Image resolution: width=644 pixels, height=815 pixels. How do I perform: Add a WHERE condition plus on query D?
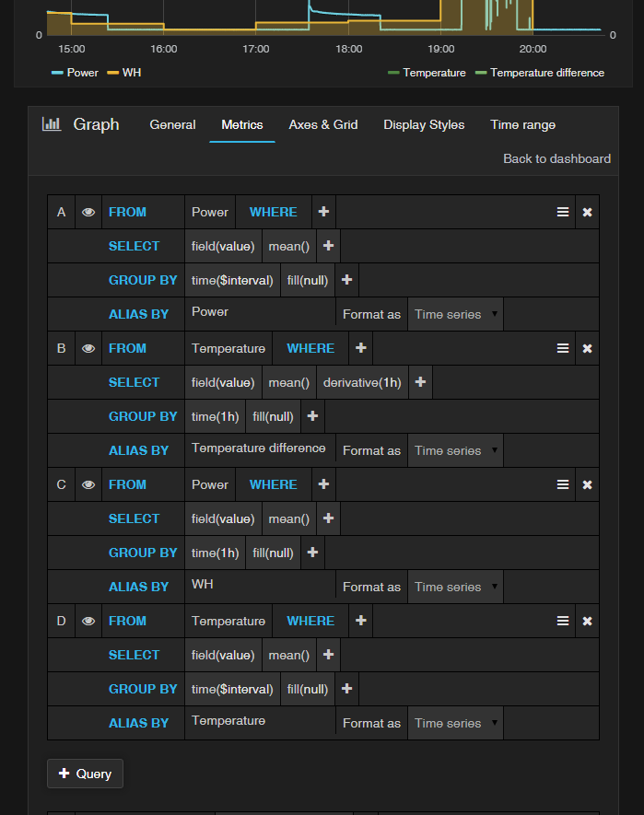coord(361,621)
